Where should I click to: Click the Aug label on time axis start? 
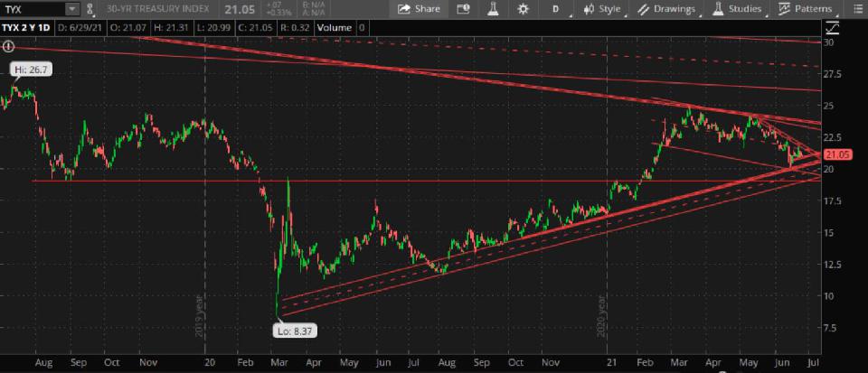(43, 362)
